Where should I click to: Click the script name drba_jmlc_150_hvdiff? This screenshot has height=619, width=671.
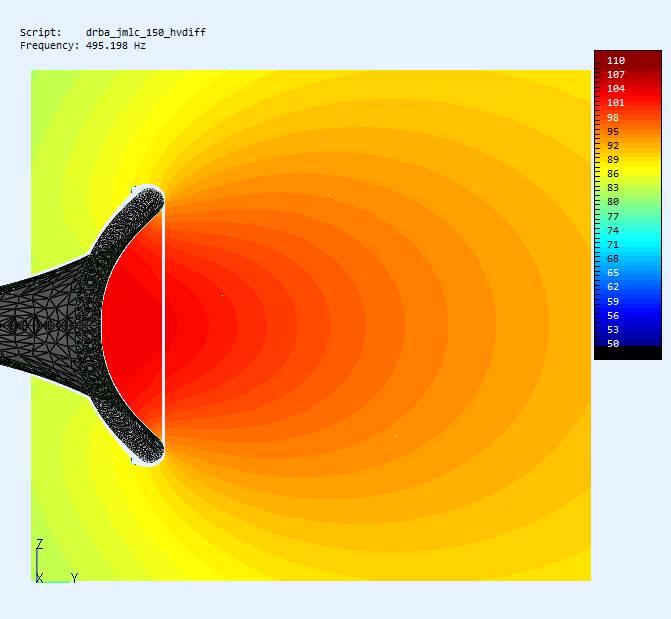pos(145,33)
